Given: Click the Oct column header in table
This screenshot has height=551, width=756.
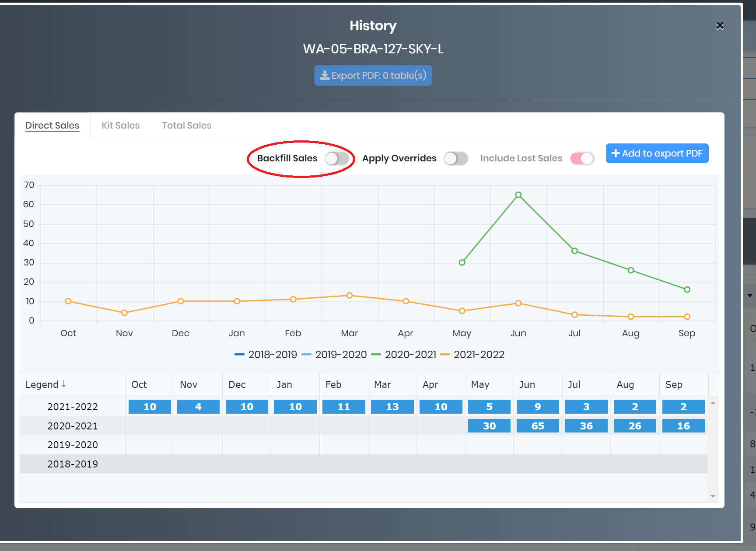Looking at the screenshot, I should (150, 384).
